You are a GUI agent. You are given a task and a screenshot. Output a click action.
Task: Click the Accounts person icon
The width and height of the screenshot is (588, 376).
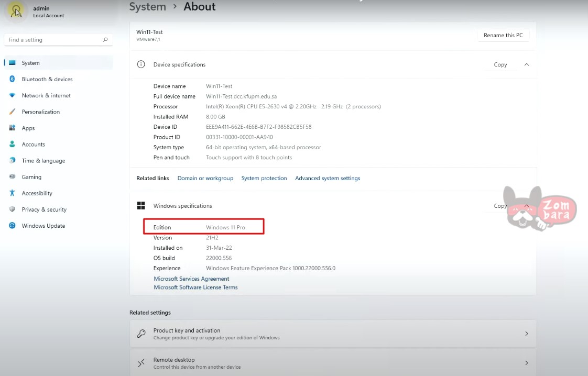coord(13,145)
